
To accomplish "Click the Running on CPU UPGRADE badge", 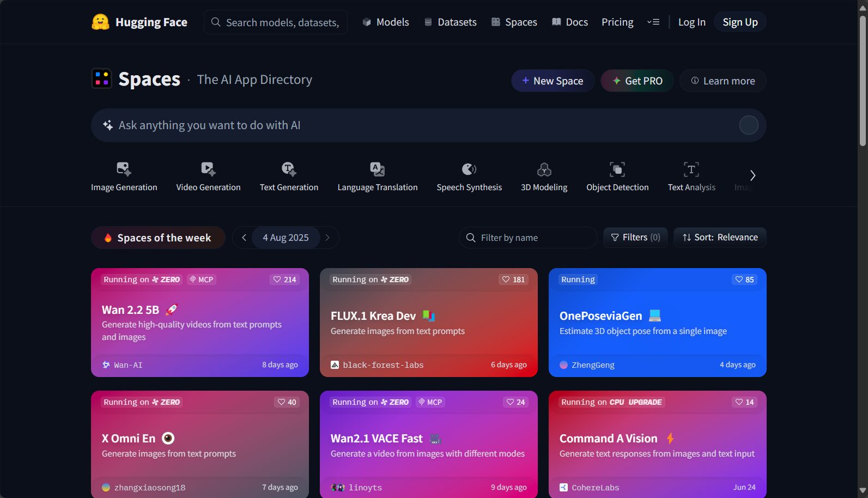I will [x=611, y=402].
